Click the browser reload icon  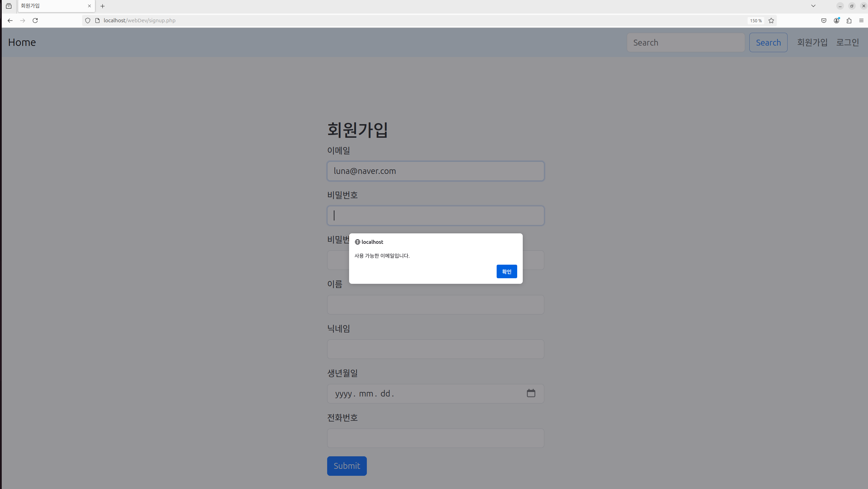click(x=35, y=21)
